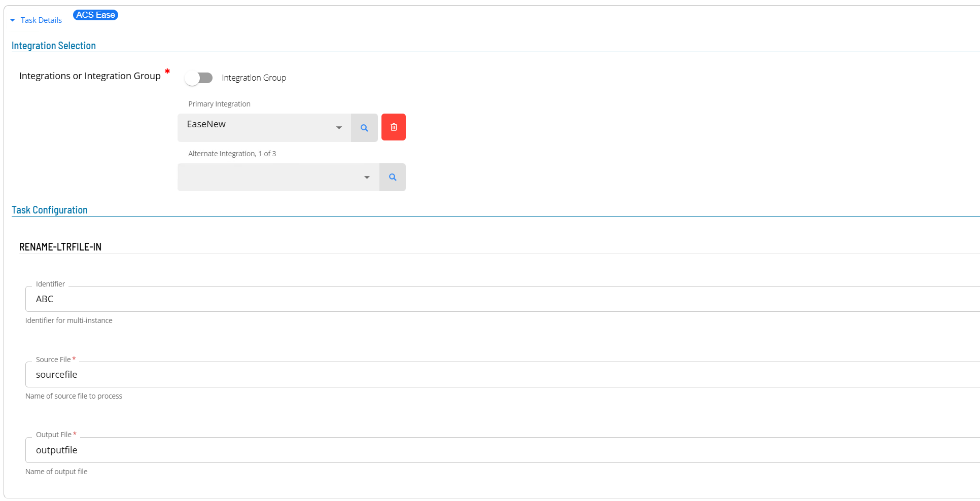Click 'Name of source file to process' hint
Image resolution: width=980 pixels, height=501 pixels.
pos(74,396)
